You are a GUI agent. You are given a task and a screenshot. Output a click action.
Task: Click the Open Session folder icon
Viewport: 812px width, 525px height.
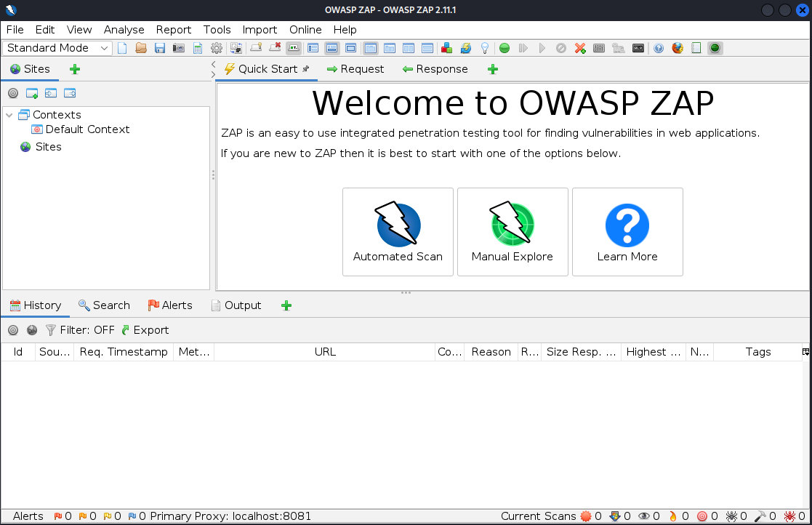click(x=141, y=48)
